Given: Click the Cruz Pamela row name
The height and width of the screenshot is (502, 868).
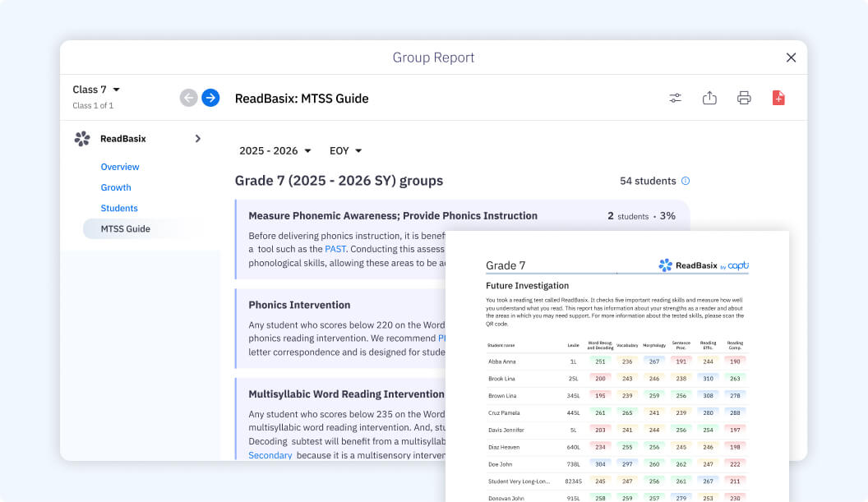Looking at the screenshot, I should click(504, 413).
